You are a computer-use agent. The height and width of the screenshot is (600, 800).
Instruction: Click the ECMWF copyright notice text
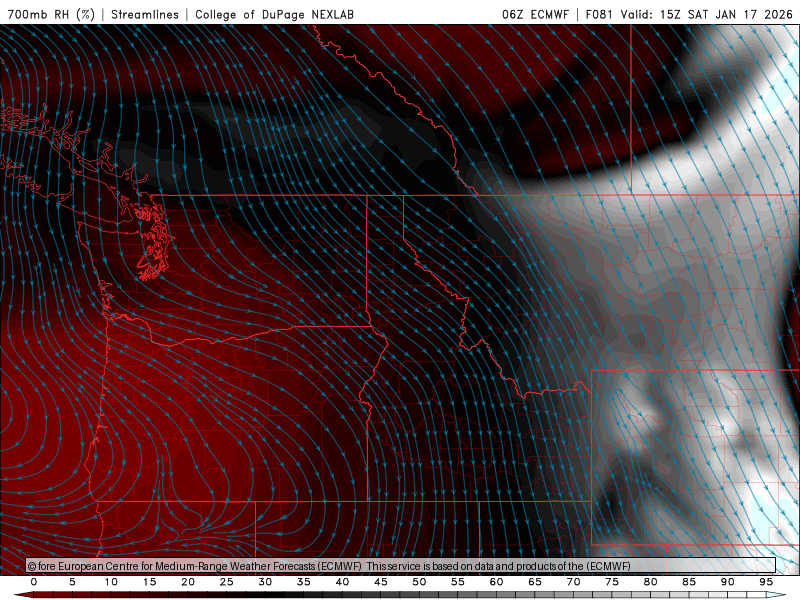point(329,566)
